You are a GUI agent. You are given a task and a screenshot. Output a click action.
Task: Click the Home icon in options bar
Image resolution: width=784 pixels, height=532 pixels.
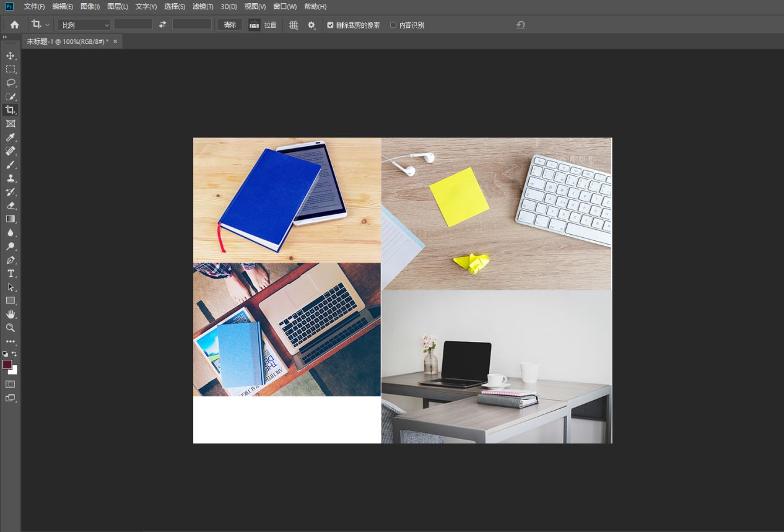coord(14,25)
